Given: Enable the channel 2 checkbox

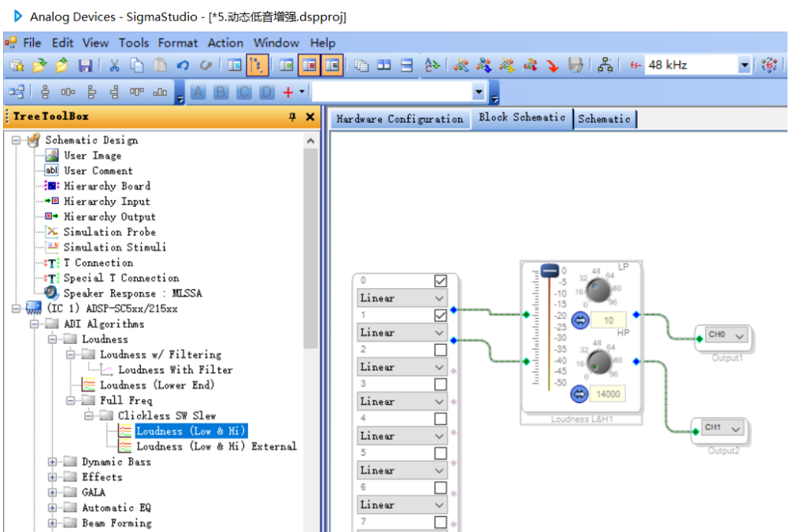Looking at the screenshot, I should point(440,349).
